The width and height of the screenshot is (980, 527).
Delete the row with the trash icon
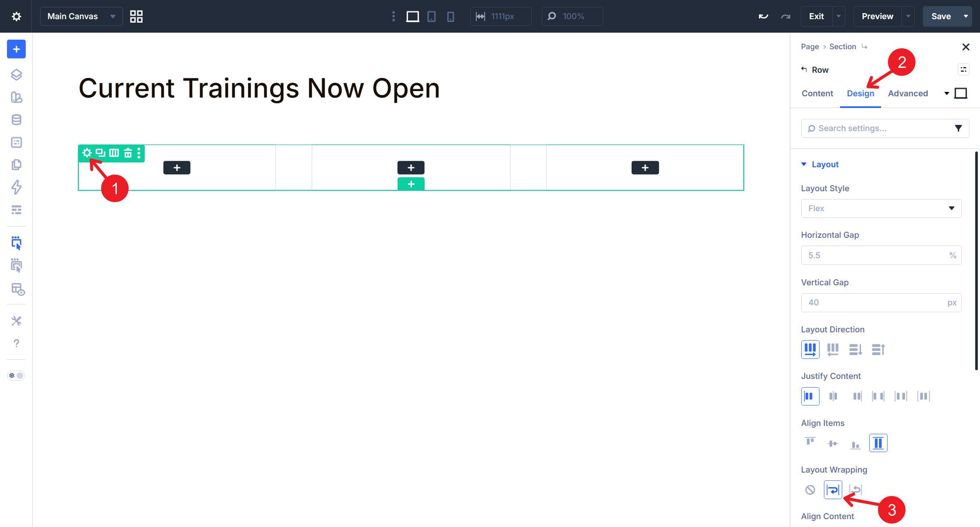[128, 153]
